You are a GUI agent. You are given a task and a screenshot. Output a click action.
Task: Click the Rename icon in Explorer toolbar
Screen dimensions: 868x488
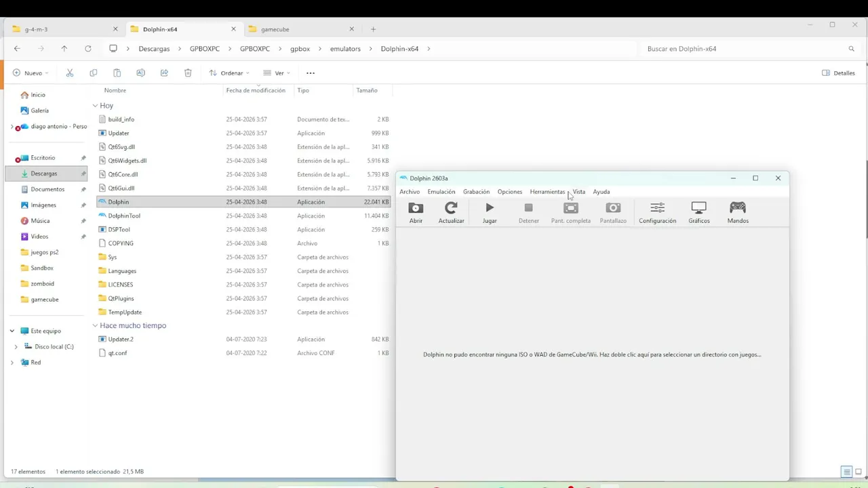point(140,73)
